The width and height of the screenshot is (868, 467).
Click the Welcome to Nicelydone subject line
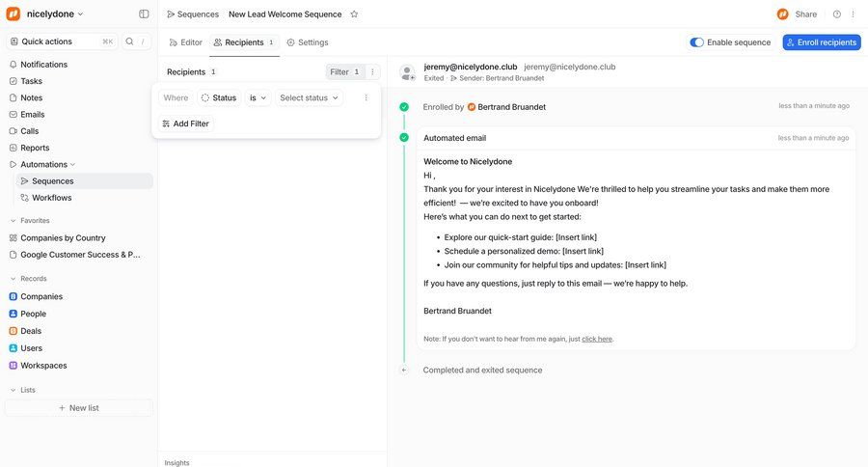(x=468, y=162)
